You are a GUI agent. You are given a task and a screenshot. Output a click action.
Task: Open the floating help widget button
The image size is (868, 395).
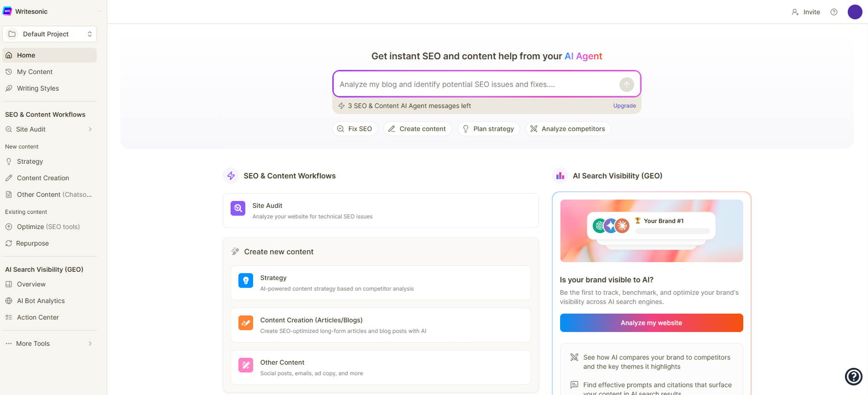tap(853, 377)
